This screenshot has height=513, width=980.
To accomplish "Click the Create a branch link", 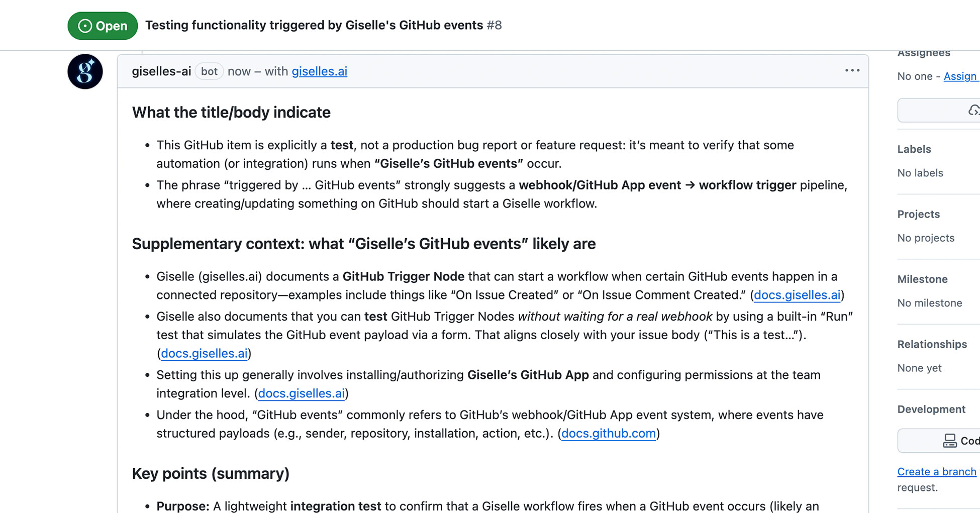I will pyautogui.click(x=936, y=471).
